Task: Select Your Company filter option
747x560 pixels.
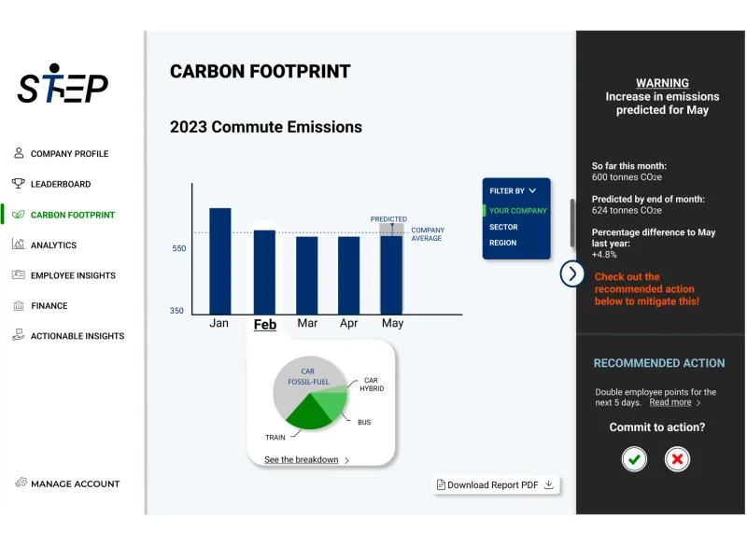Action: click(518, 211)
